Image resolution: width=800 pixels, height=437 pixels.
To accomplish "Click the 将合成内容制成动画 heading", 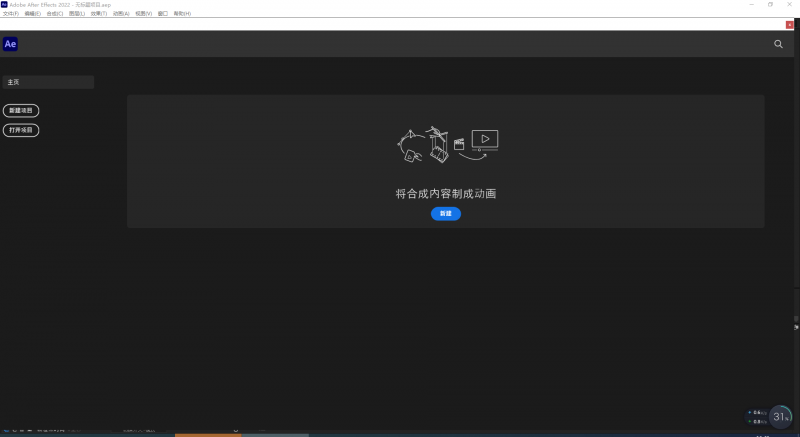I will coord(446,194).
